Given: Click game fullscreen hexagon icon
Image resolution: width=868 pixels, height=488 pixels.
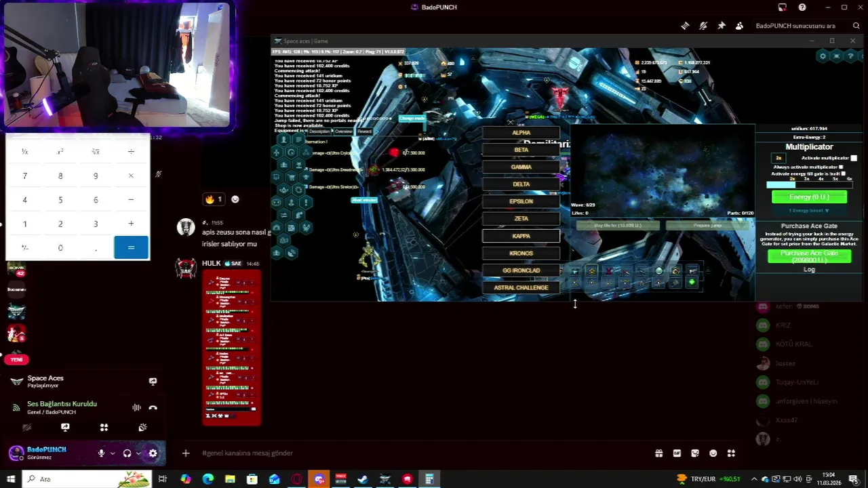Looking at the screenshot, I should (x=837, y=56).
